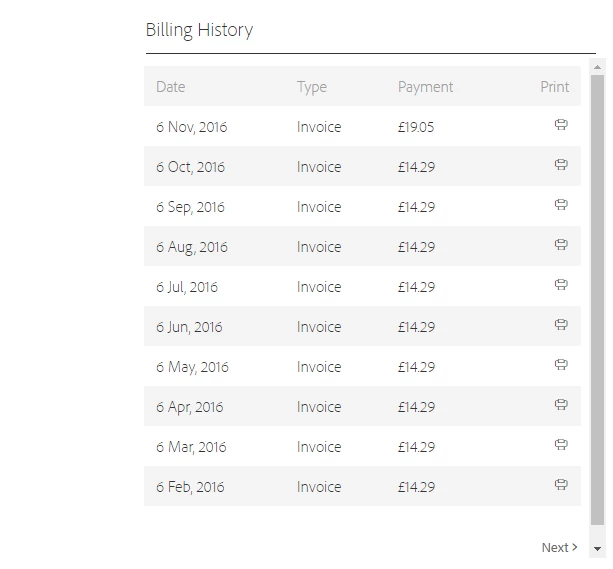Click the Invoice type for 6 Feb, 2016

click(319, 487)
